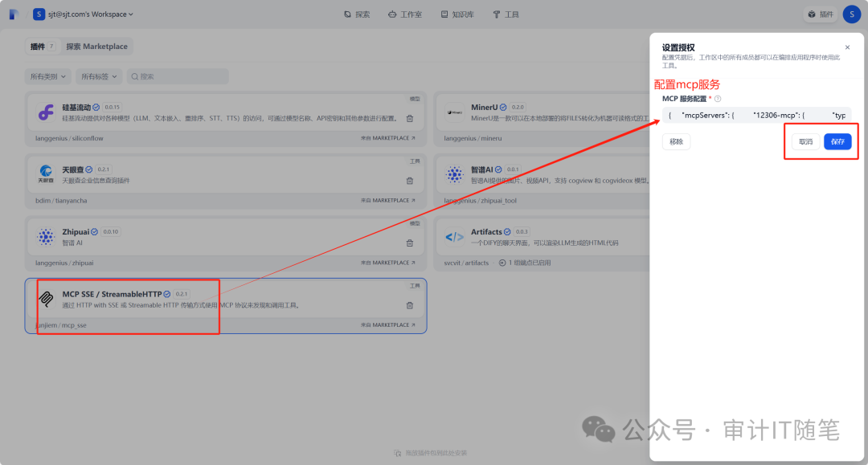Open the 知识库 navigation tab

(457, 14)
